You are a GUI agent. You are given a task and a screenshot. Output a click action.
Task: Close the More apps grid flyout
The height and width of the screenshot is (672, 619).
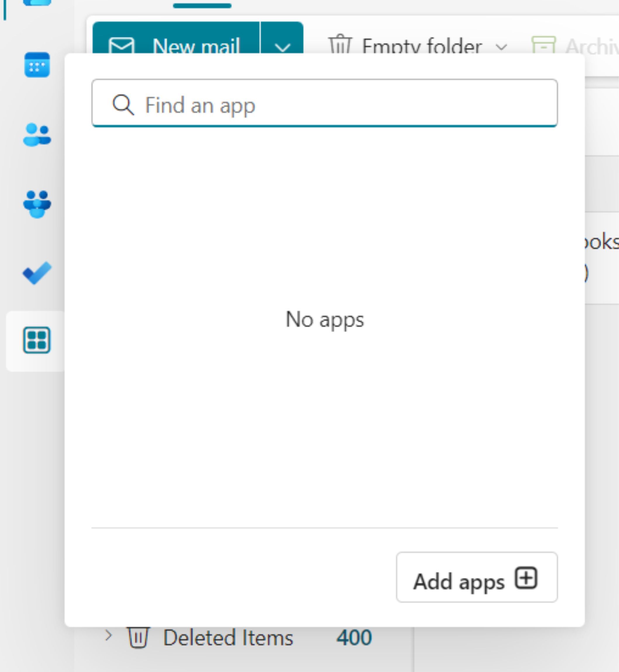[x=37, y=340]
